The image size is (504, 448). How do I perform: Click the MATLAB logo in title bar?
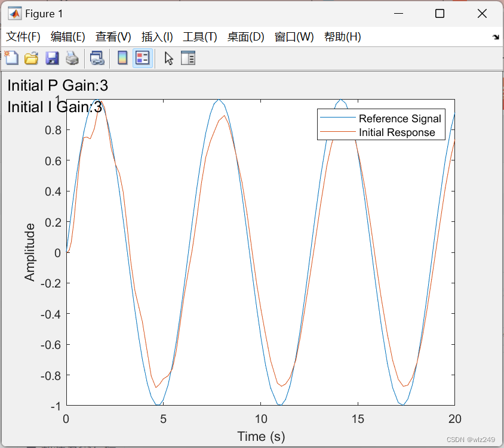15,14
